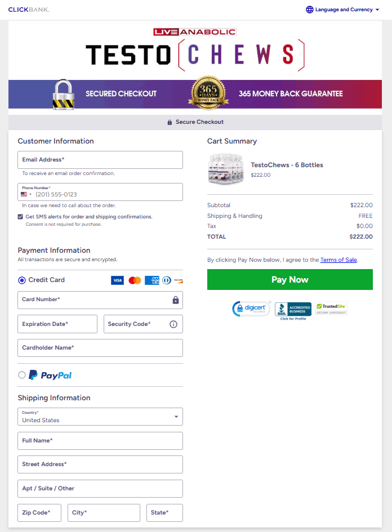Click the Mastercard icon
This screenshot has width=392, height=532.
135,280
